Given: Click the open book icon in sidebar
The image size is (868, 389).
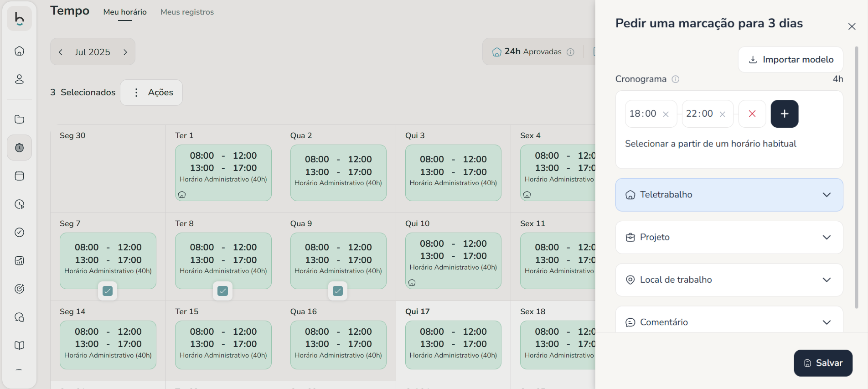Looking at the screenshot, I should [x=19, y=346].
